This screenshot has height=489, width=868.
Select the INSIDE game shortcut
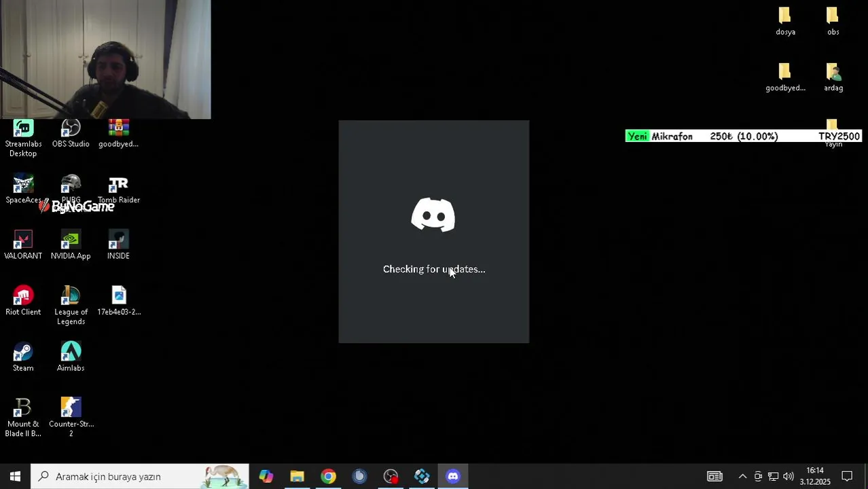tap(118, 246)
